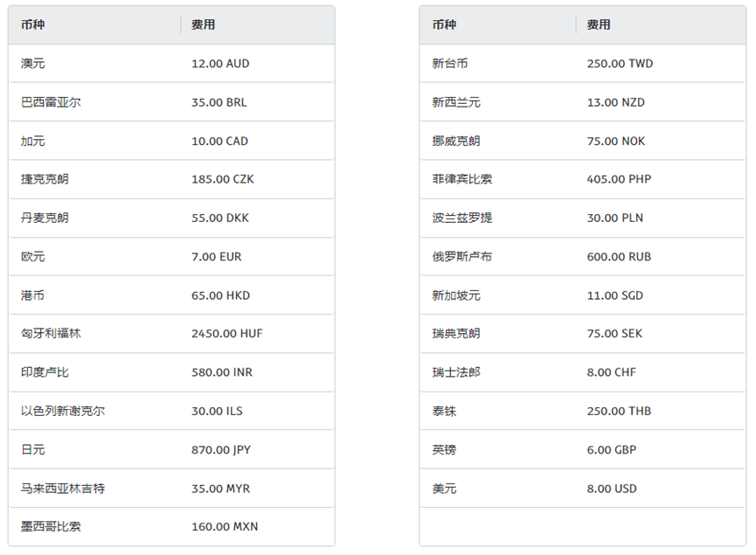
Task: Select the 8.00 USD fee value
Action: (612, 489)
